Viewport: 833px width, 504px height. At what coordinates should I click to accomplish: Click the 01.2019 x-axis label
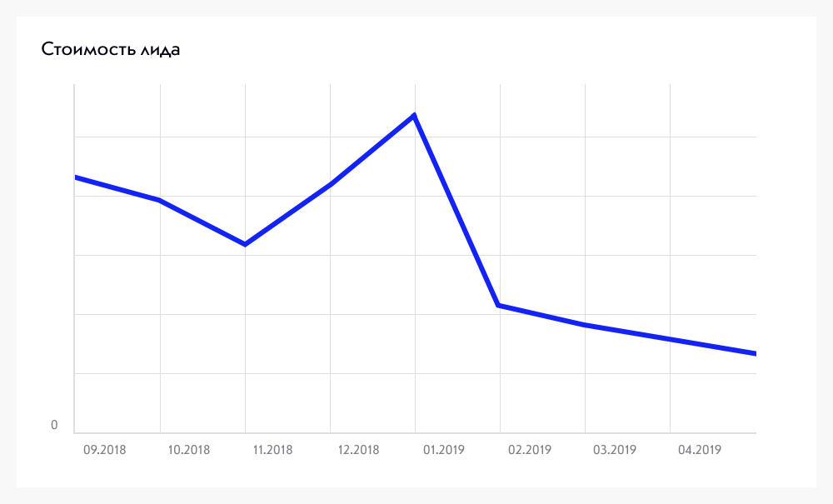pos(444,450)
